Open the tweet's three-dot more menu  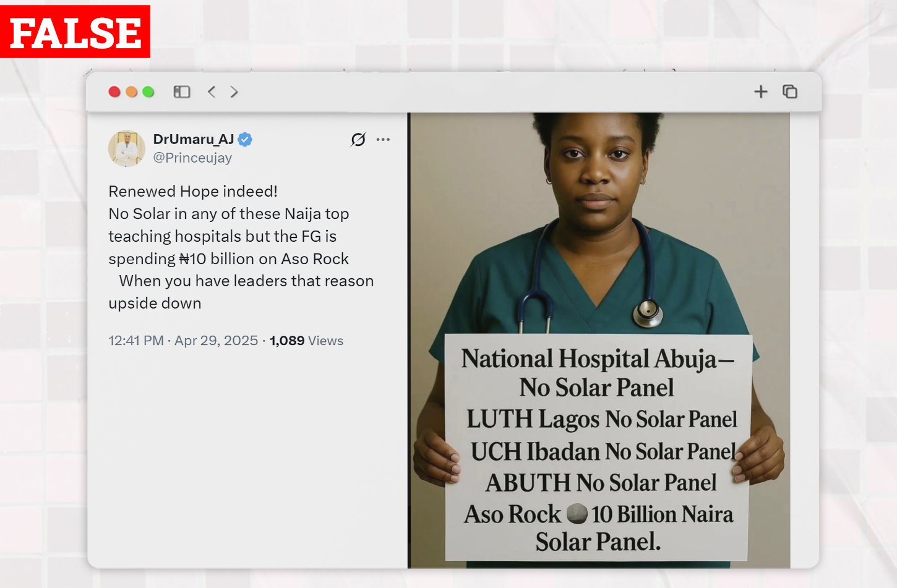[383, 139]
